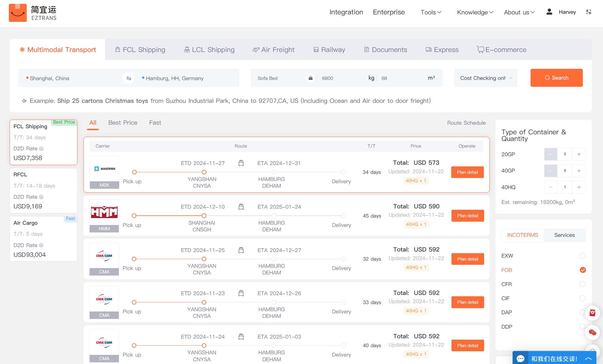
Task: Click the WeChat floating contact icon
Action: (x=592, y=332)
